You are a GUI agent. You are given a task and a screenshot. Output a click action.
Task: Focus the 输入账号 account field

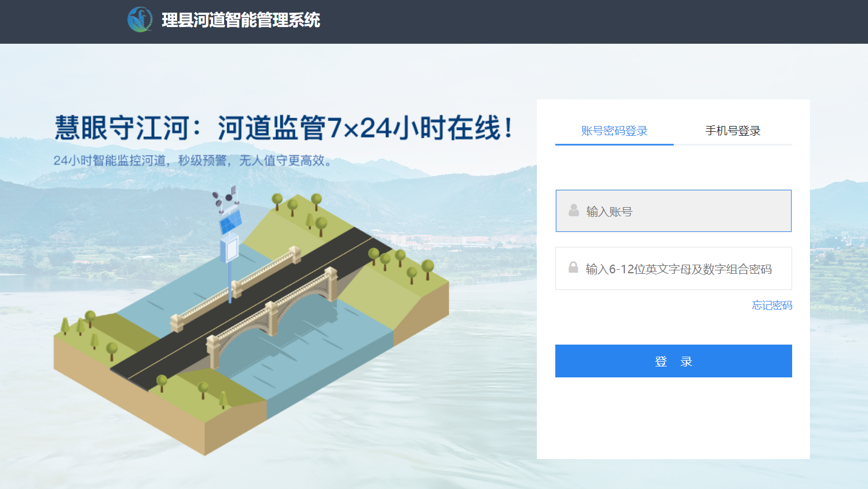point(674,211)
